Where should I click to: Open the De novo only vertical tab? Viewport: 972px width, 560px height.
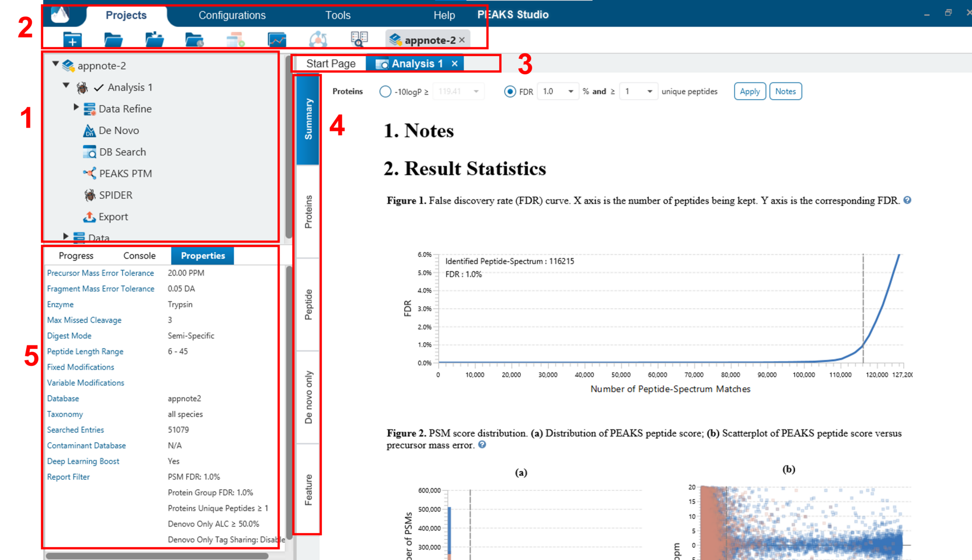[x=308, y=398]
